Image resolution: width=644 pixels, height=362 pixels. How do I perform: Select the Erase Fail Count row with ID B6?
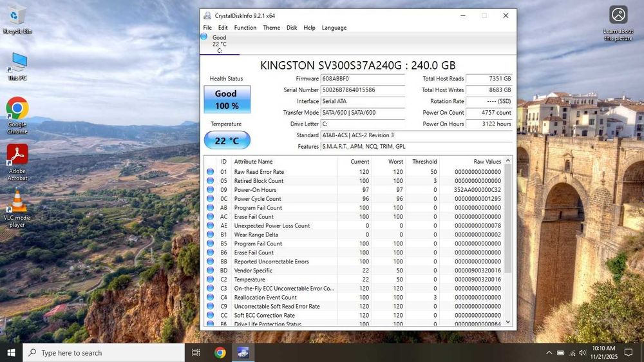(x=354, y=252)
